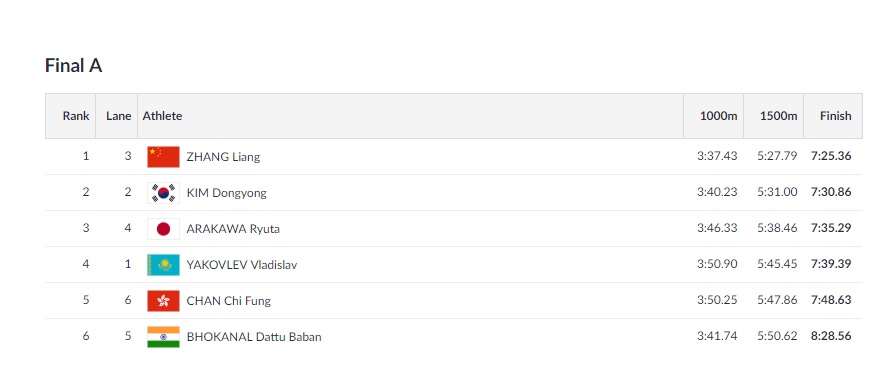The height and width of the screenshot is (381, 889).
Task: Open CHAN Chi Fung athlete entry
Action: tap(228, 301)
